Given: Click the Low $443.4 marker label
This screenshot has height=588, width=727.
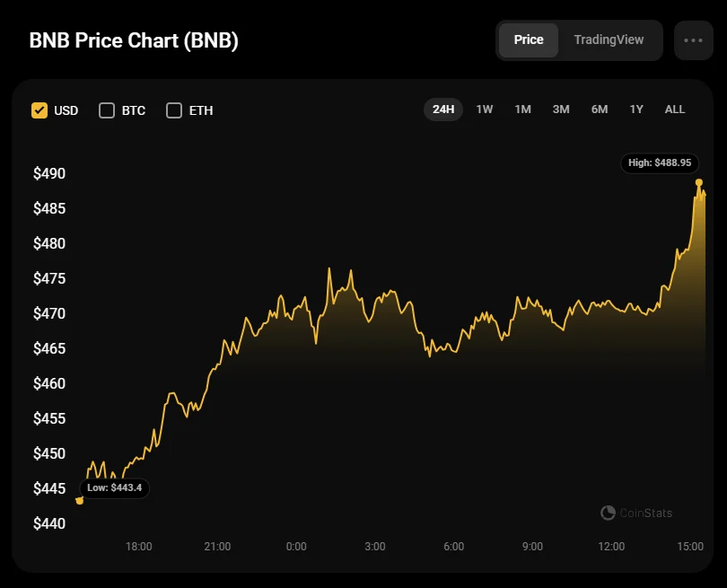Looking at the screenshot, I should pyautogui.click(x=116, y=487).
